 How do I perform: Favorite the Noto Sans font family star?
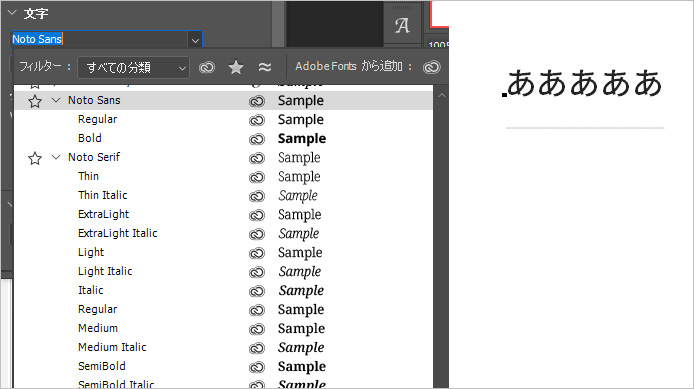pos(35,101)
